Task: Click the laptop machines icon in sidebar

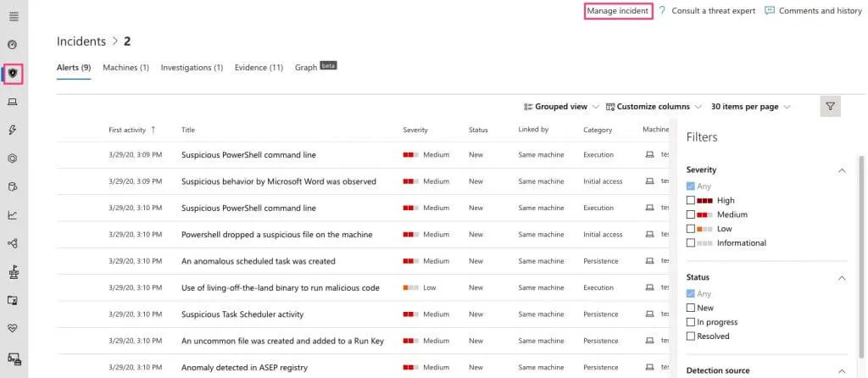Action: point(13,102)
